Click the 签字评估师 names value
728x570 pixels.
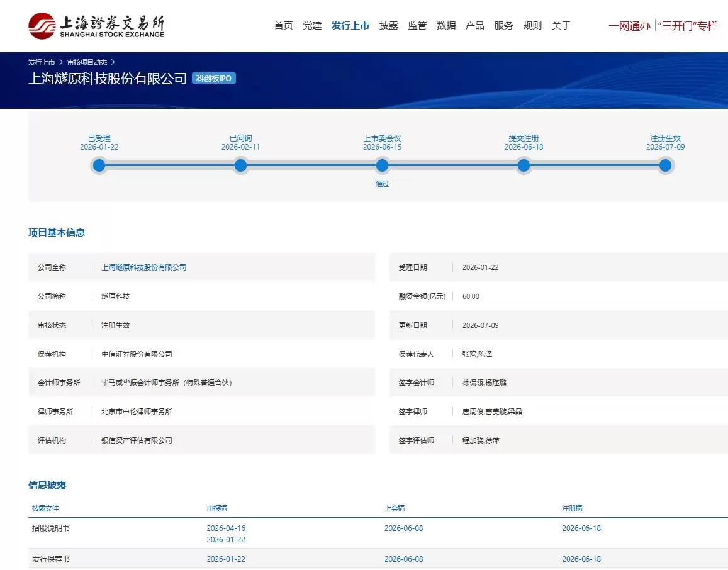point(481,440)
